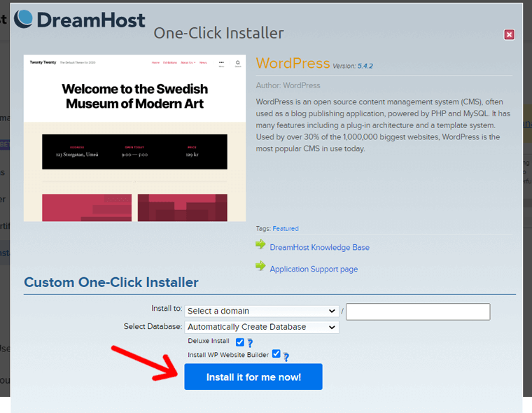This screenshot has width=532, height=413.
Task: Click the search icon in the theme preview
Action: tap(238, 63)
